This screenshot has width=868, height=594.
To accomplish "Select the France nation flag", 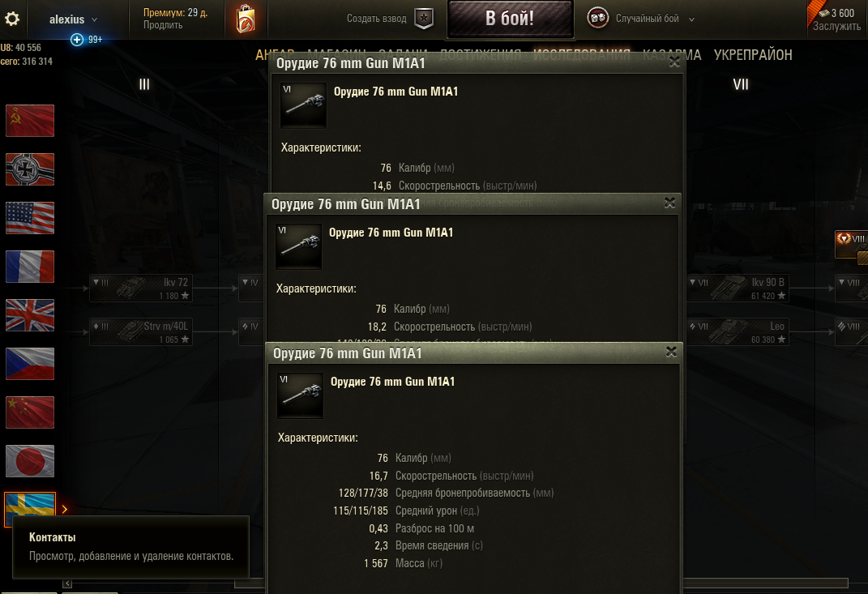I will 30,267.
